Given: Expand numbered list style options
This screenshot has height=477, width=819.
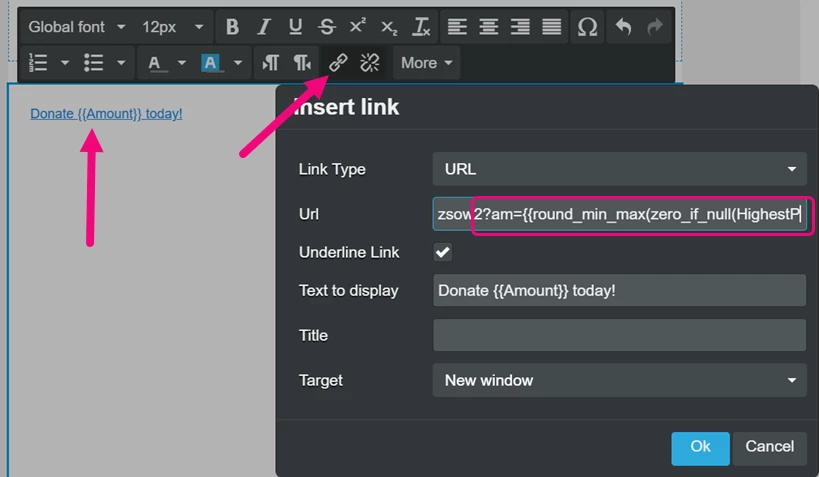Looking at the screenshot, I should click(65, 63).
